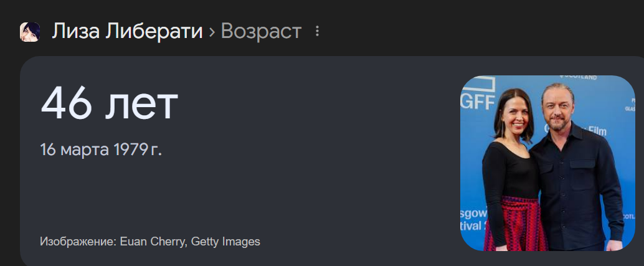
Task: Click the small round avatar icon
Action: click(30, 32)
